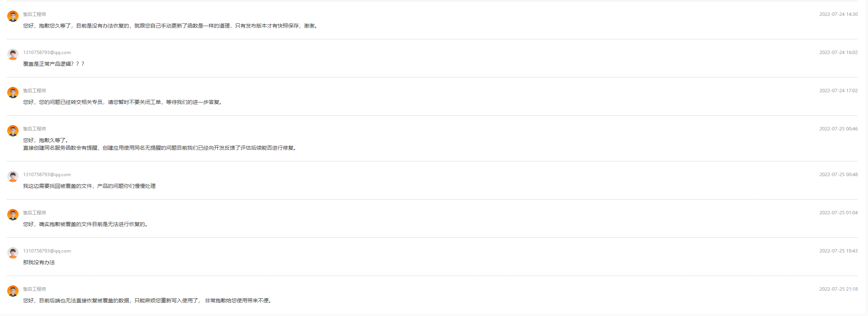This screenshot has height=316, width=868.
Task: Click the email name above '覆盖是正常产品逻辑'
Action: [47, 53]
